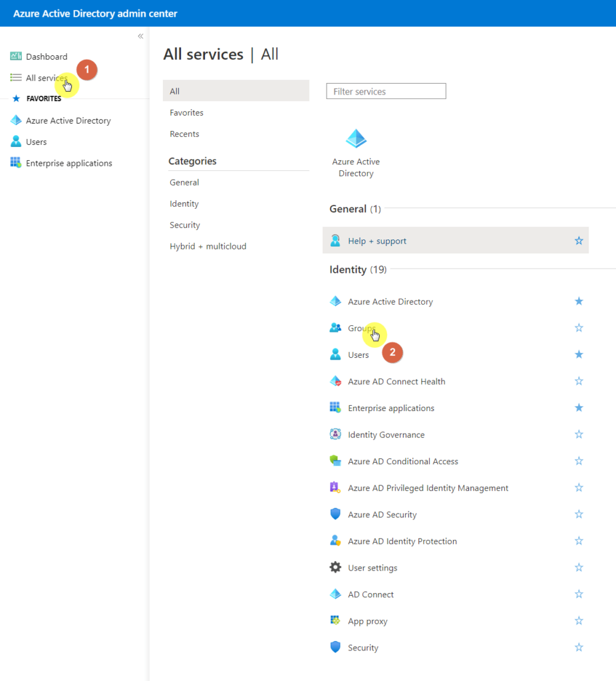Click the Filter services search box
Image resolution: width=616 pixels, height=681 pixels.
click(x=386, y=91)
